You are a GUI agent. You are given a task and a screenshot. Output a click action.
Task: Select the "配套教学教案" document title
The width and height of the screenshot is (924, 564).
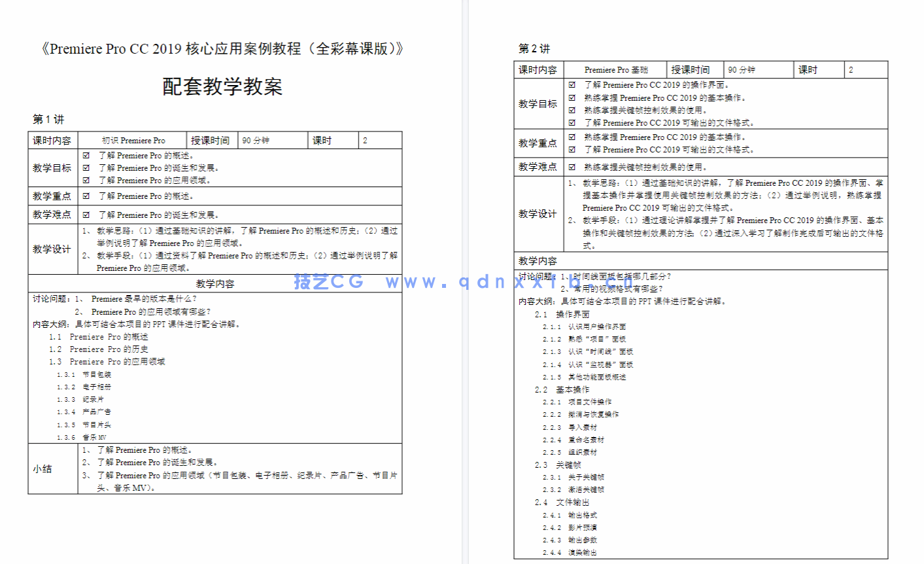pos(221,87)
